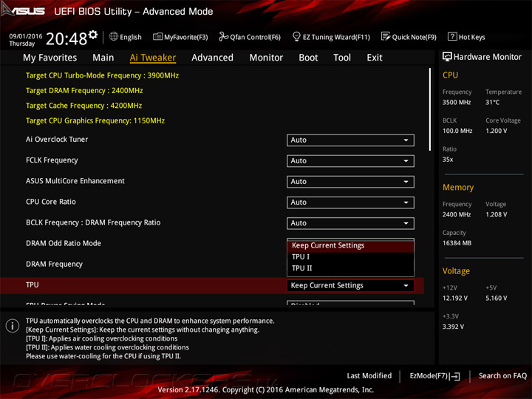Open Quick Note(F9)

409,37
